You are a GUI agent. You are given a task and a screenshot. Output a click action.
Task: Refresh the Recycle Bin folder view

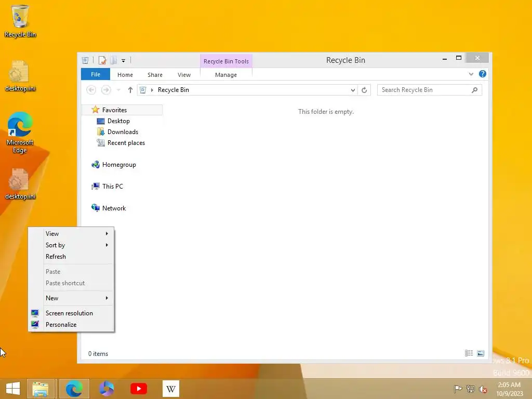click(364, 90)
